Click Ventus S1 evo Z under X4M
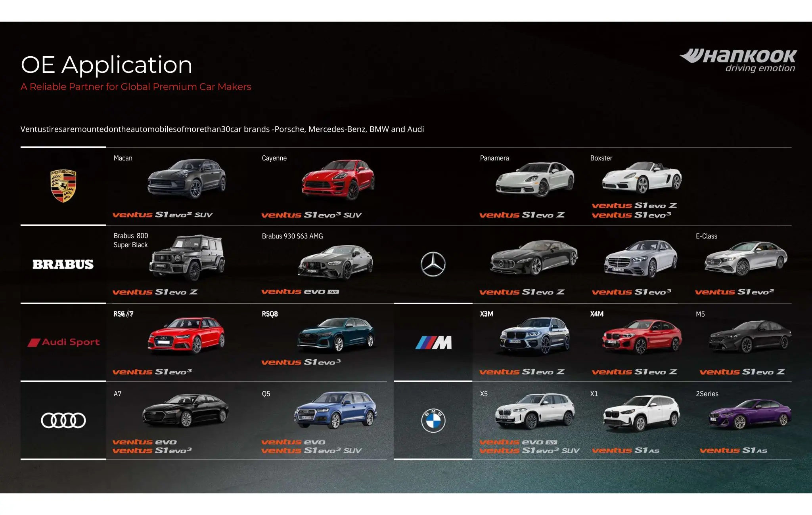812x515 pixels. pos(634,372)
